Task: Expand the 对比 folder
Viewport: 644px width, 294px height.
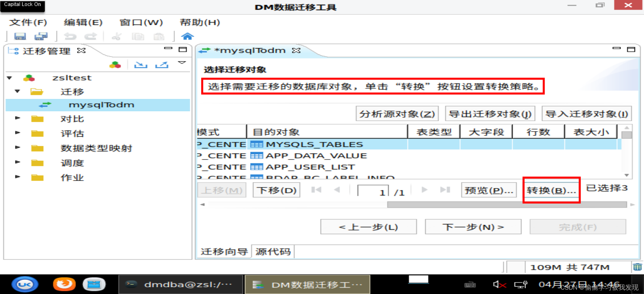Action: point(18,118)
